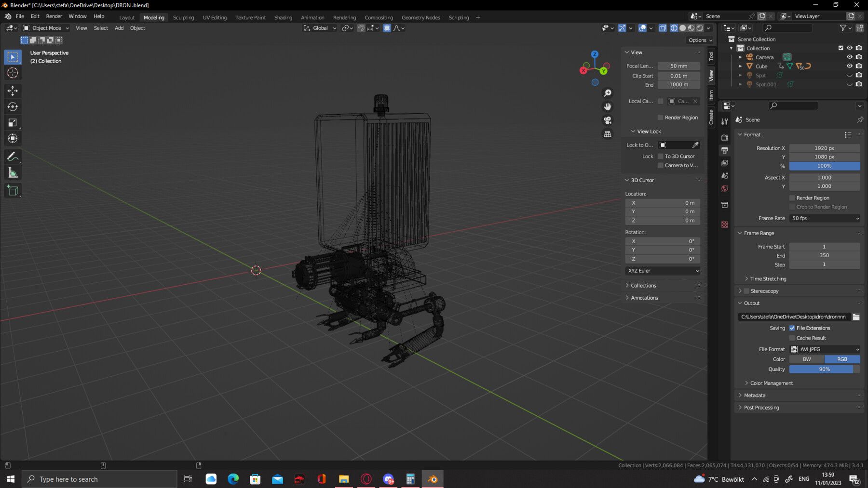Expand the Cube item in the outliner
868x488 pixels.
pos(741,66)
